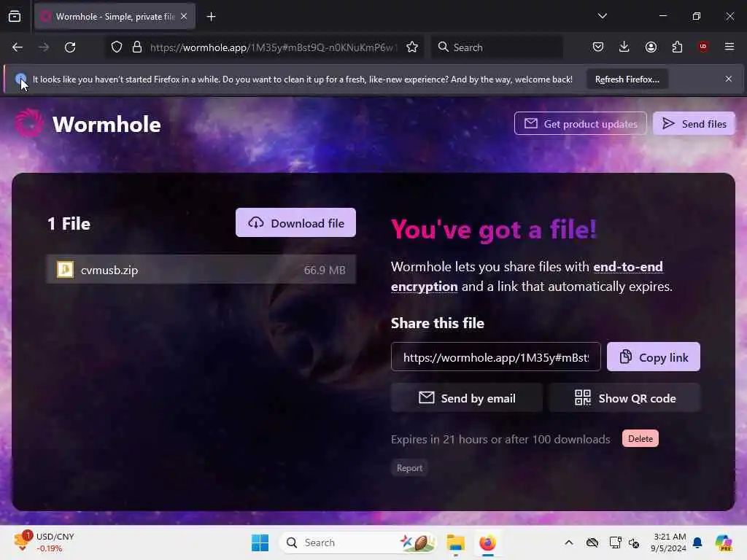Focus the Firefox toolbar Search box
The height and width of the screenshot is (560, 747).
pos(497,47)
